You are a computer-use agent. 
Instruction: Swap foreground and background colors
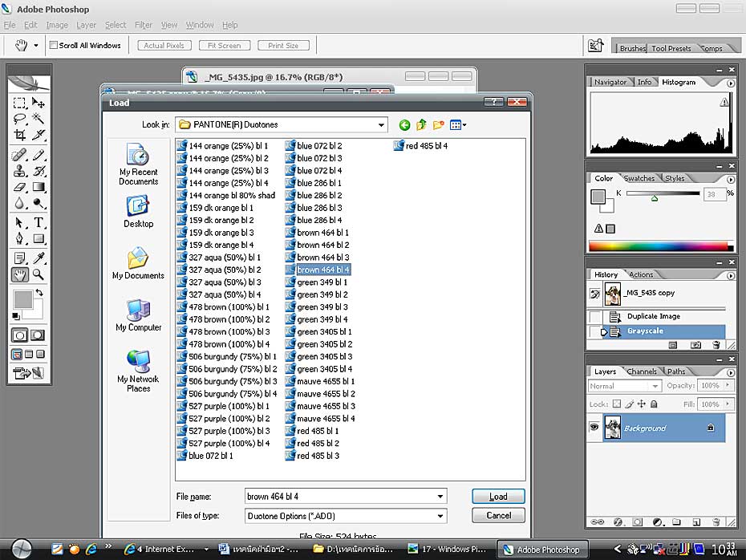tap(39, 292)
